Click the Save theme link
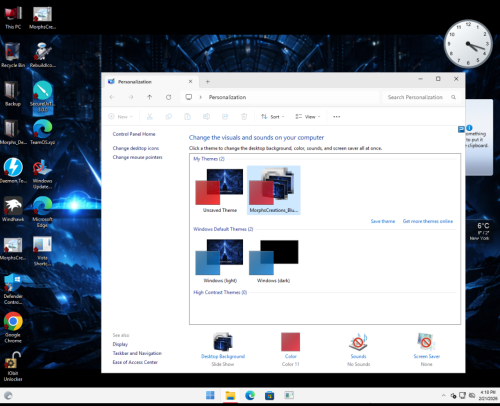 click(x=383, y=221)
